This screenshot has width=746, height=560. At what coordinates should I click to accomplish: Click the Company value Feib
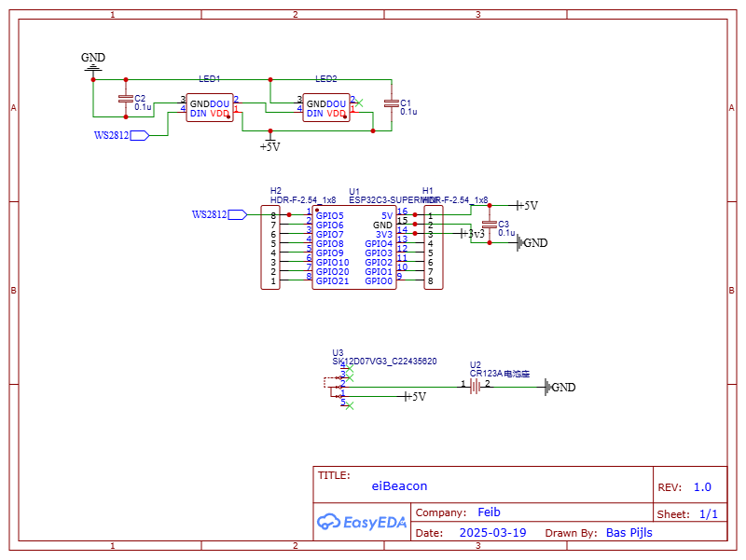coord(489,512)
